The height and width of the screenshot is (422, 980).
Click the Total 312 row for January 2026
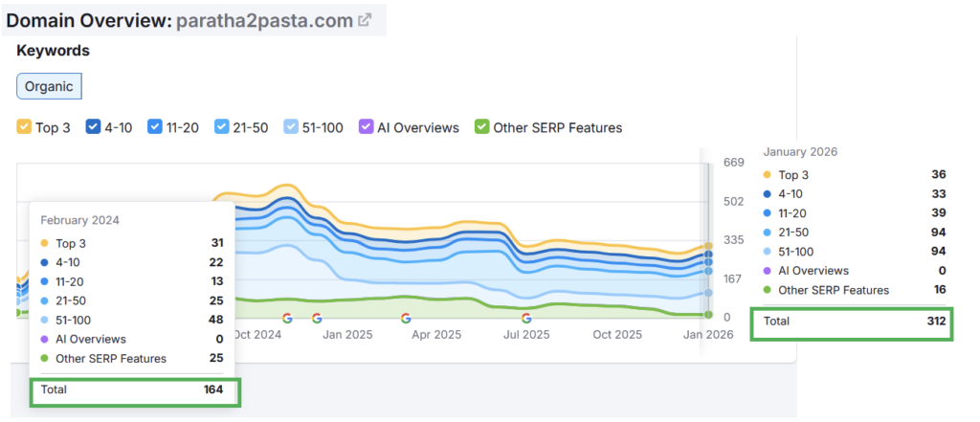click(853, 322)
